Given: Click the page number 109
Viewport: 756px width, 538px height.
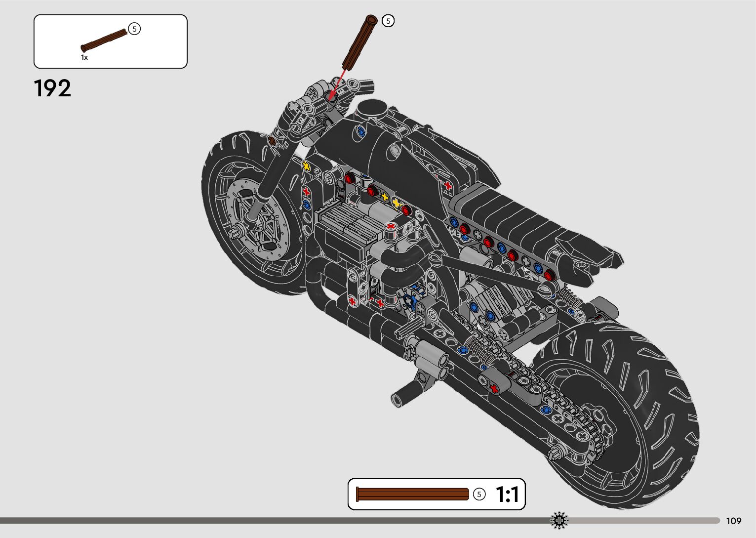Looking at the screenshot, I should point(734,521).
